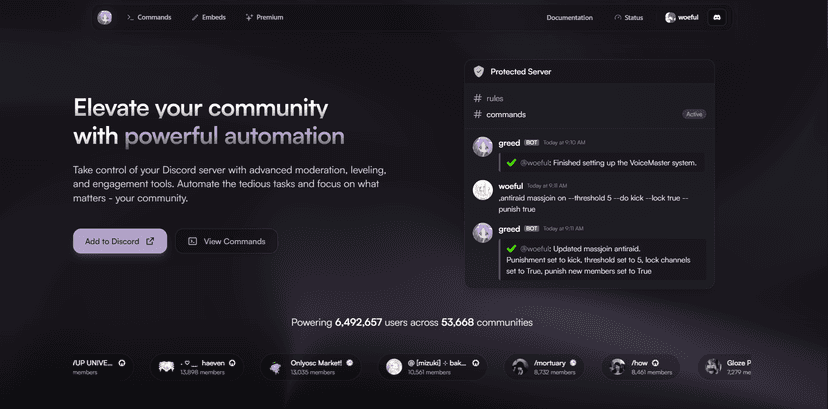This screenshot has width=828, height=409.
Task: Click the Onlyosc Market server avatar
Action: (x=276, y=367)
